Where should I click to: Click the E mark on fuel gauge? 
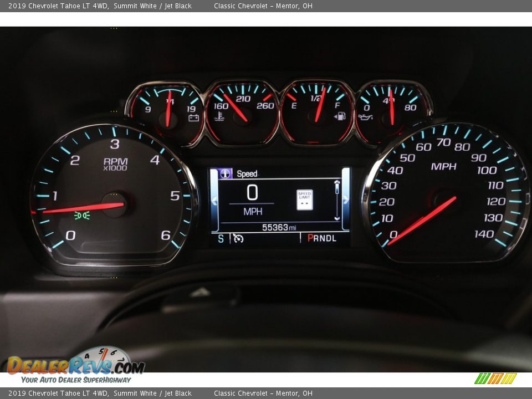click(294, 106)
